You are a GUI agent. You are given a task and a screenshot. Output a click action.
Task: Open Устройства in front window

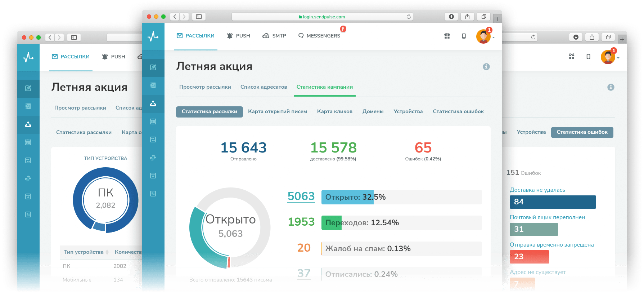[x=408, y=111]
